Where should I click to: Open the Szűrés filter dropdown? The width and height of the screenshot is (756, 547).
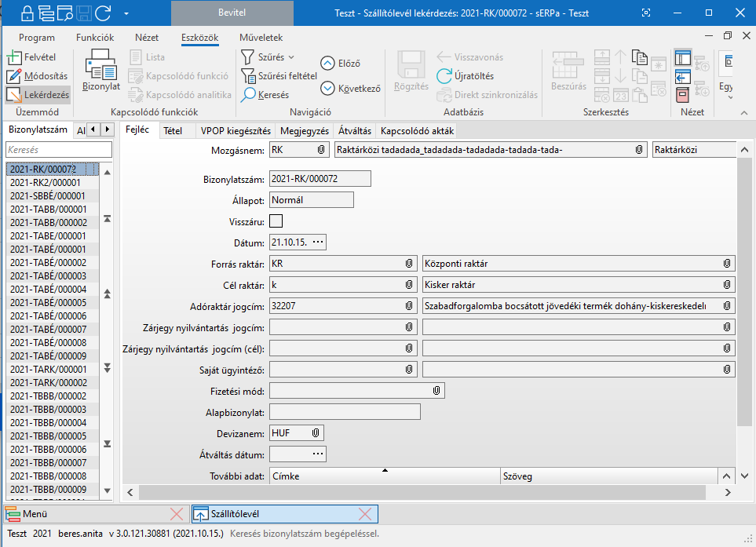coord(267,57)
